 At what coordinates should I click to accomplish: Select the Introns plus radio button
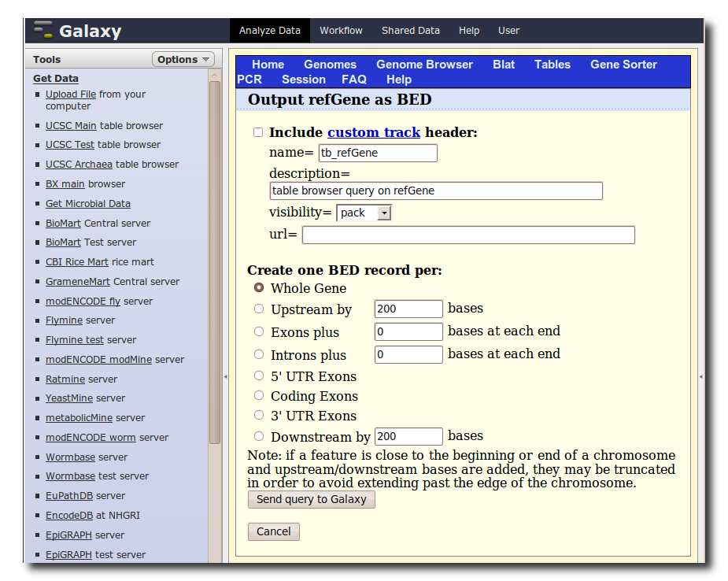pyautogui.click(x=259, y=354)
